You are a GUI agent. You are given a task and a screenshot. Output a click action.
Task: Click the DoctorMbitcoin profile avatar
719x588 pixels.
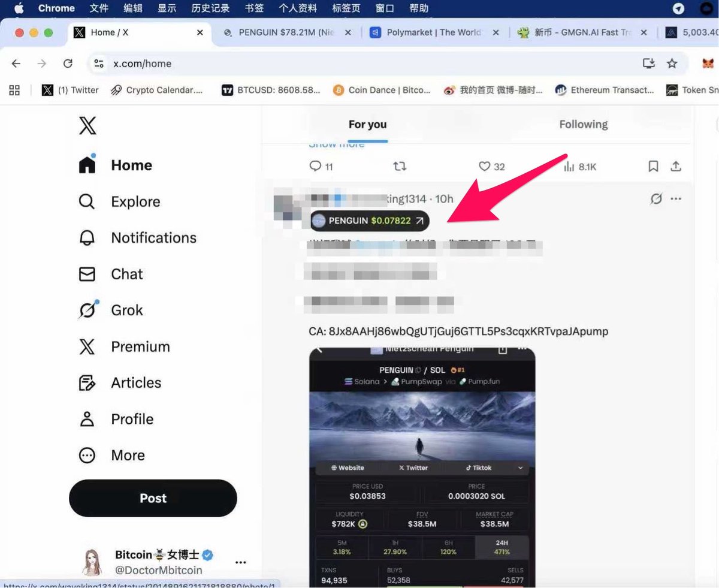coord(92,562)
